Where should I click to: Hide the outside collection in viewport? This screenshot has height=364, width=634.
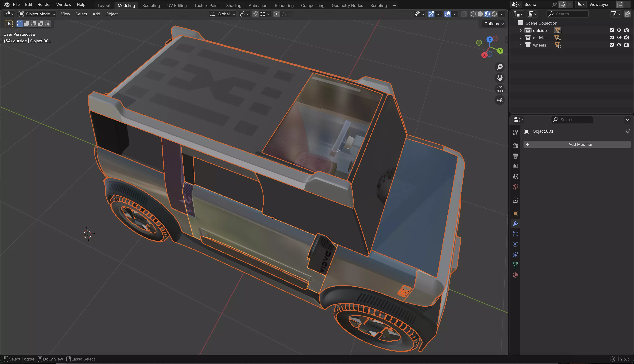(619, 30)
